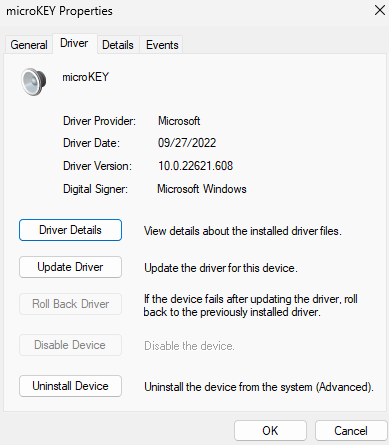Select the Driver tab
389x445 pixels.
(x=74, y=43)
